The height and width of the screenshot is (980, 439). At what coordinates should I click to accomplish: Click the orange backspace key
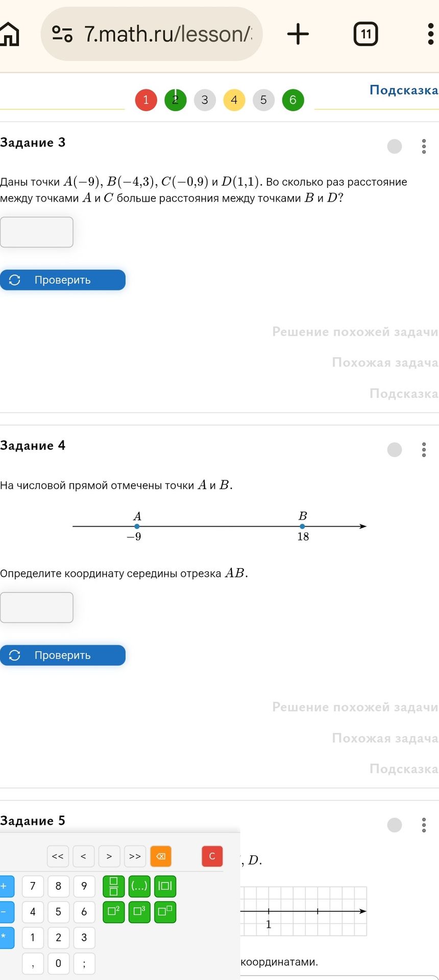(161, 856)
